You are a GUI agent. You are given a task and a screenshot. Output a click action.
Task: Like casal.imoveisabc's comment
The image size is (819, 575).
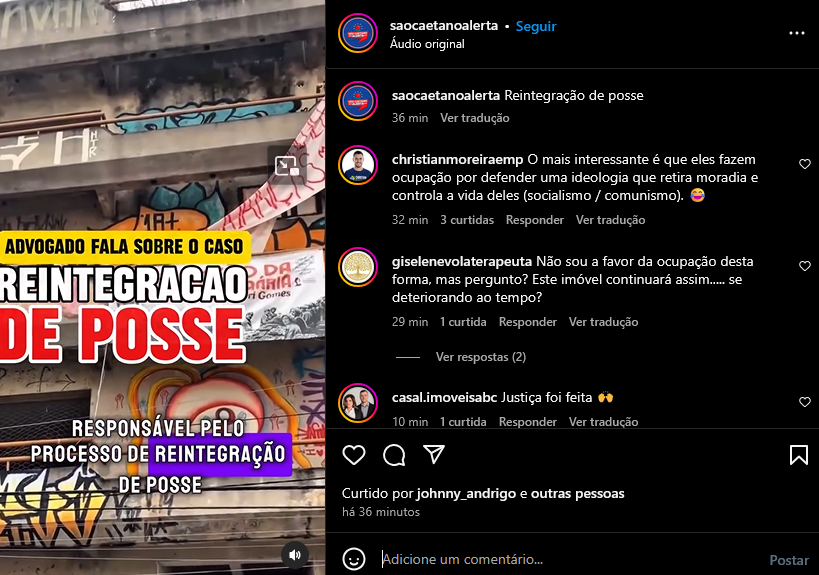tap(805, 402)
